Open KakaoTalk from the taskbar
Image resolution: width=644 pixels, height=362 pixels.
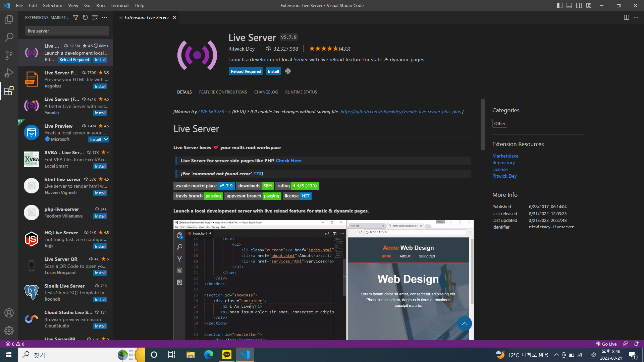point(227,355)
